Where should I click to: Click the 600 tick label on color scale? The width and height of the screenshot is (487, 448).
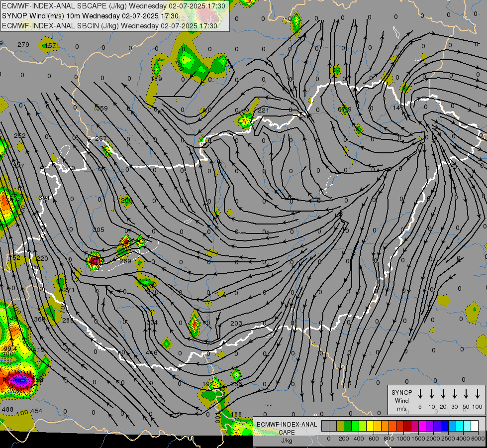[374, 439]
